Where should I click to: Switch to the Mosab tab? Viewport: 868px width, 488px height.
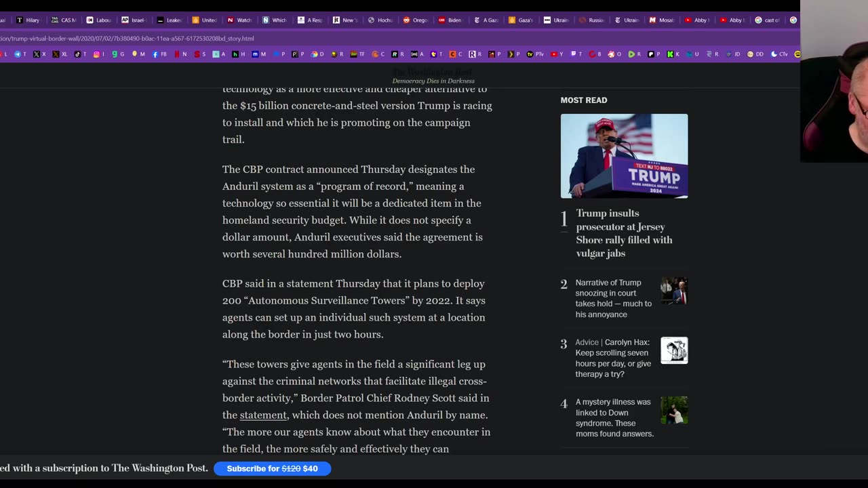(x=663, y=20)
